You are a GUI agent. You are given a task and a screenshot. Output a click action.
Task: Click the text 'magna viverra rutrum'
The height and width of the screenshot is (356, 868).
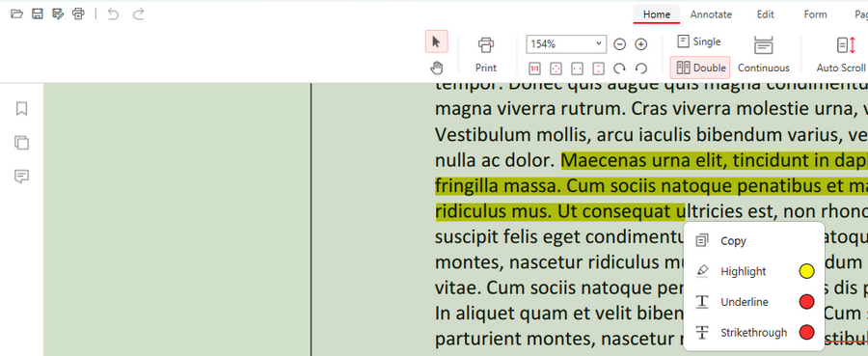530,109
